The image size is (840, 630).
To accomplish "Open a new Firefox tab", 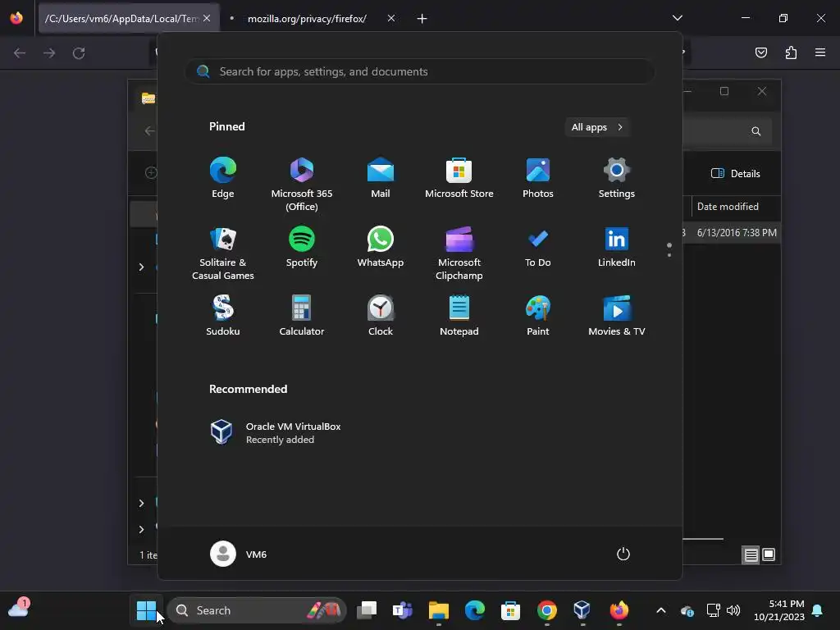I will click(x=422, y=19).
